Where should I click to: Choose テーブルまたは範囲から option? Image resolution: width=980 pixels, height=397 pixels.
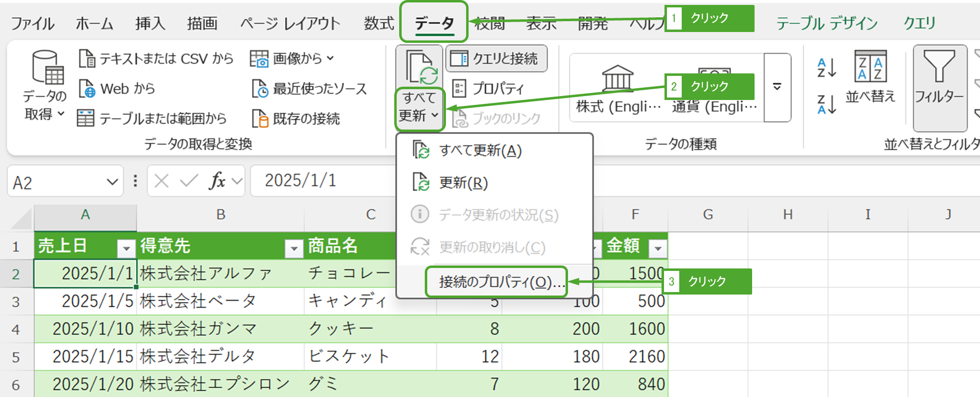tap(152, 119)
